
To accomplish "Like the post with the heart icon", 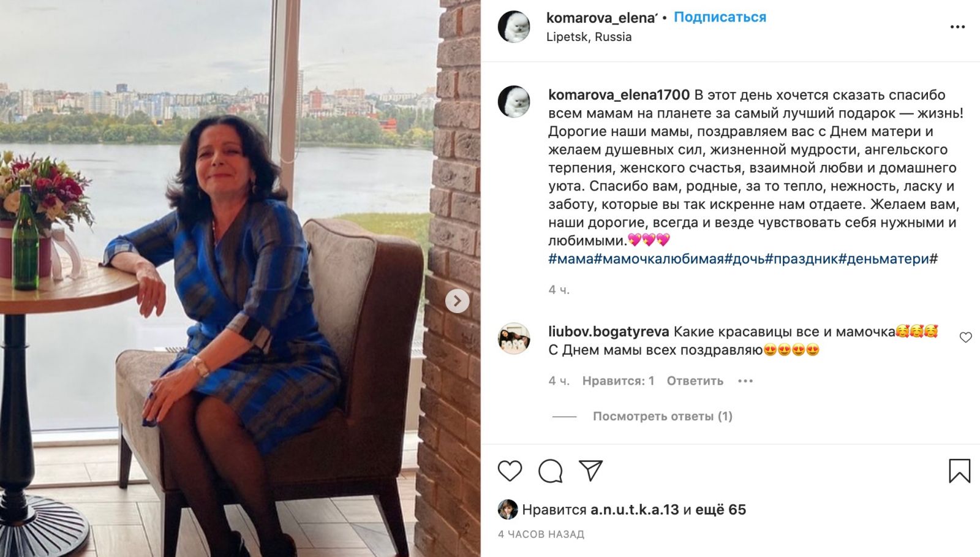I will coord(510,471).
